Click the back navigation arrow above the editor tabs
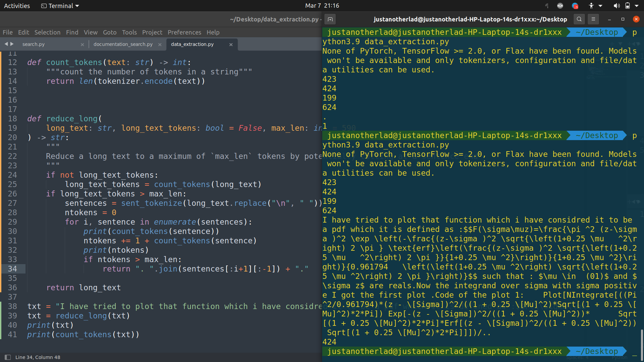Screen dimensions: 644x362 click(6, 44)
